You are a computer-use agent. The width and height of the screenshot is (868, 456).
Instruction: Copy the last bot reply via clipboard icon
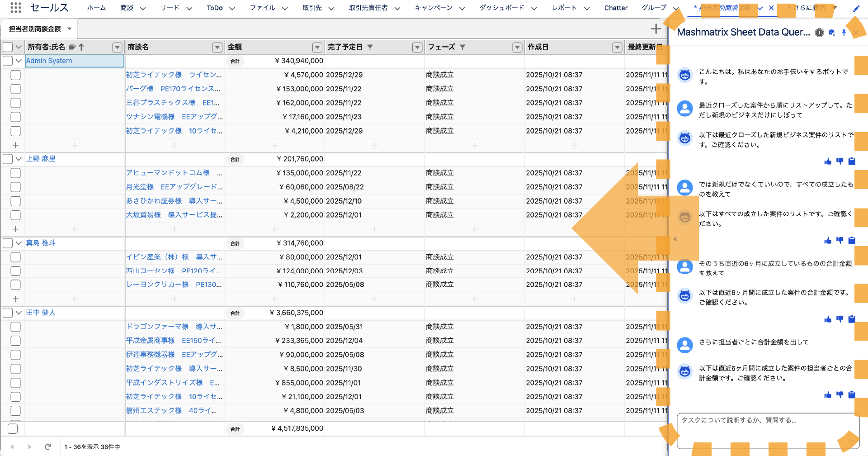(x=852, y=394)
